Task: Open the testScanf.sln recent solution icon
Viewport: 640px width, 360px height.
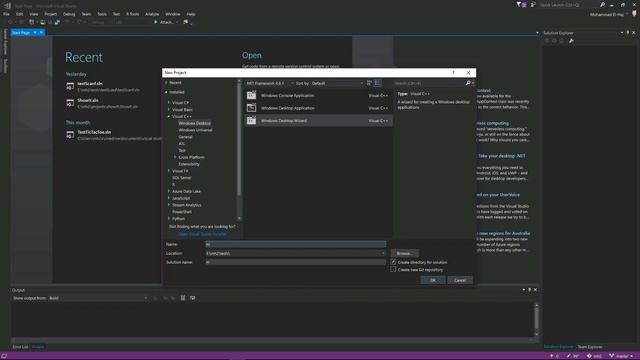Action: (x=70, y=86)
